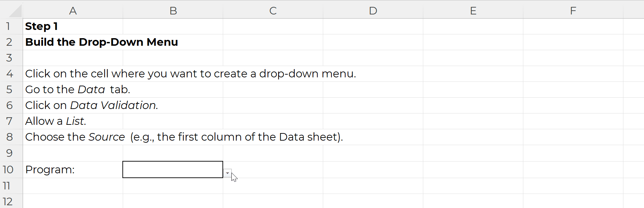Select column D header
This screenshot has height=208, width=644.
click(373, 11)
